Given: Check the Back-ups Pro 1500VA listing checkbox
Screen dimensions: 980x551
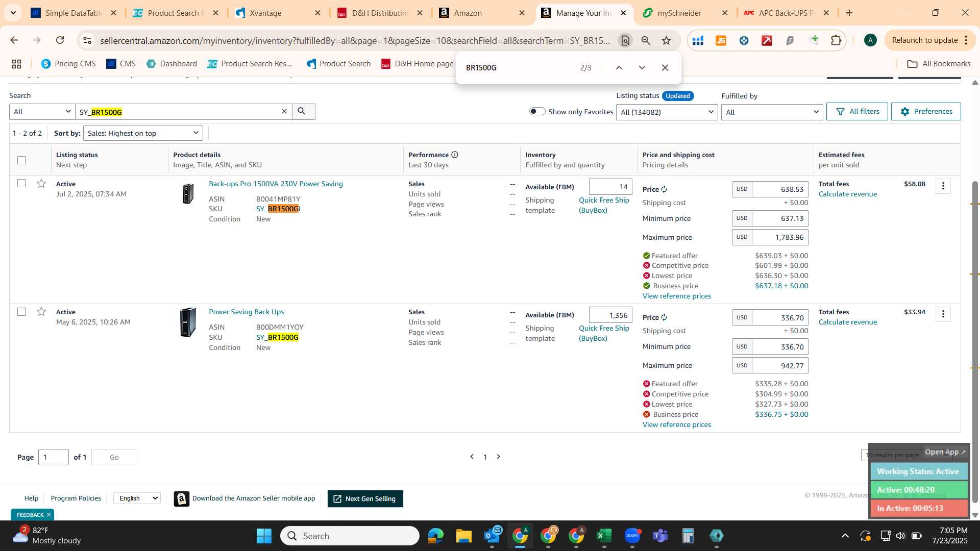Looking at the screenshot, I should 21,183.
